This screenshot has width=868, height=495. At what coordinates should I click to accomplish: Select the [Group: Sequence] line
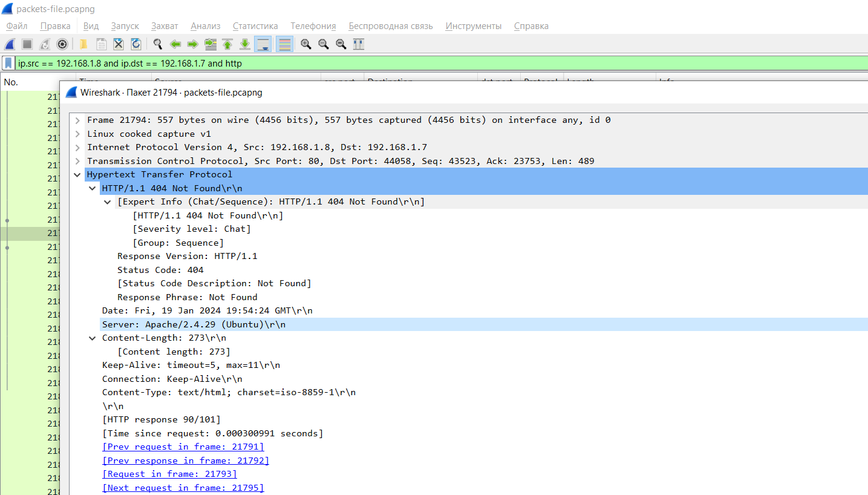(178, 243)
